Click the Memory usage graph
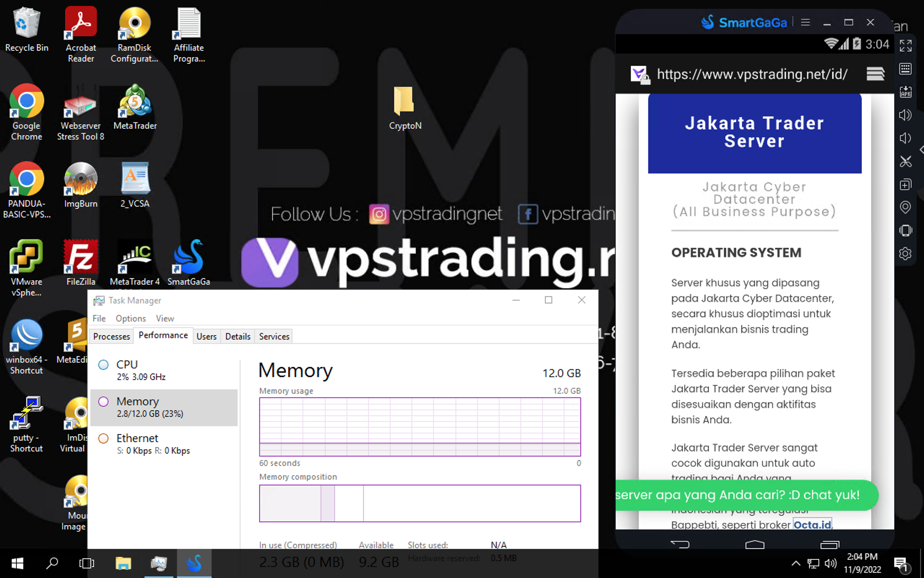 pyautogui.click(x=420, y=427)
